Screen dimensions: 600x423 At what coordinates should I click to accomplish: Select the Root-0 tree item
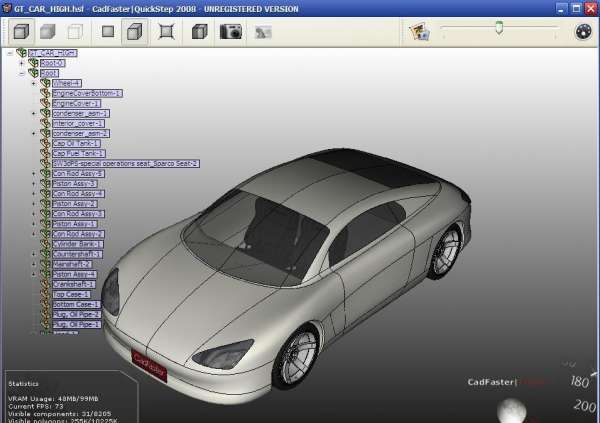(53, 63)
